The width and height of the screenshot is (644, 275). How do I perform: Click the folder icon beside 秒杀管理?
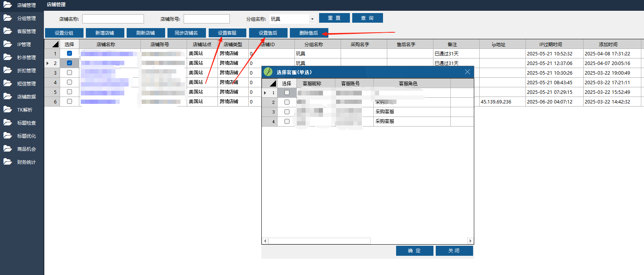click(8, 57)
